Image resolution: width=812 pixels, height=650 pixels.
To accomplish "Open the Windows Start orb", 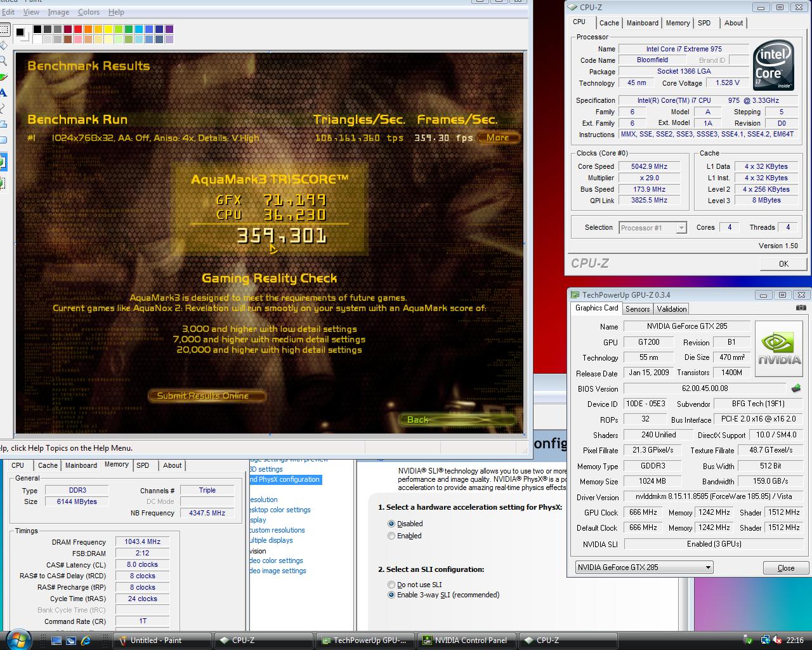I will 18,640.
